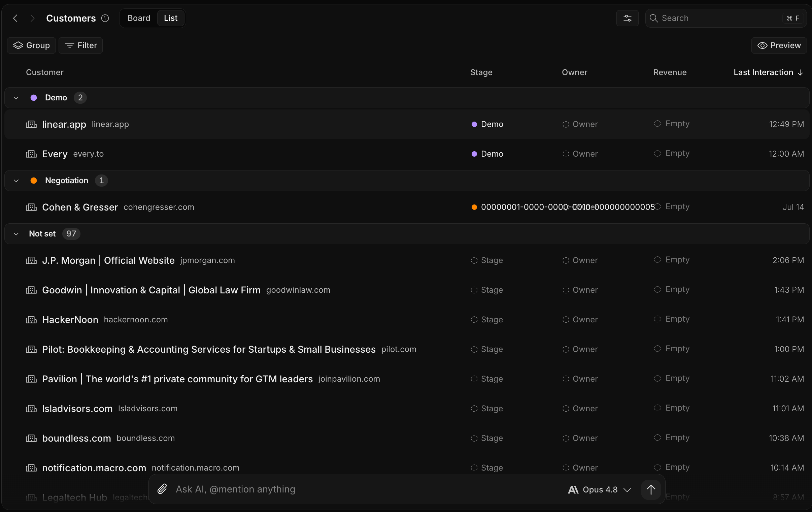Screen dimensions: 812x512
Task: Click the company icon for Pilot row
Action: click(31, 349)
